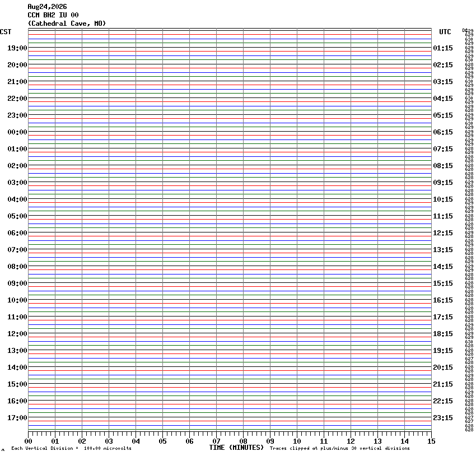Click the 10 minute axis tick label
476x456 pixels.
(x=297, y=441)
